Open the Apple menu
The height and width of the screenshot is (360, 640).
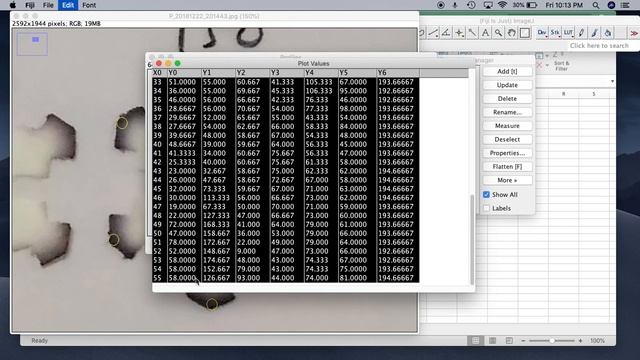[x=13, y=5]
